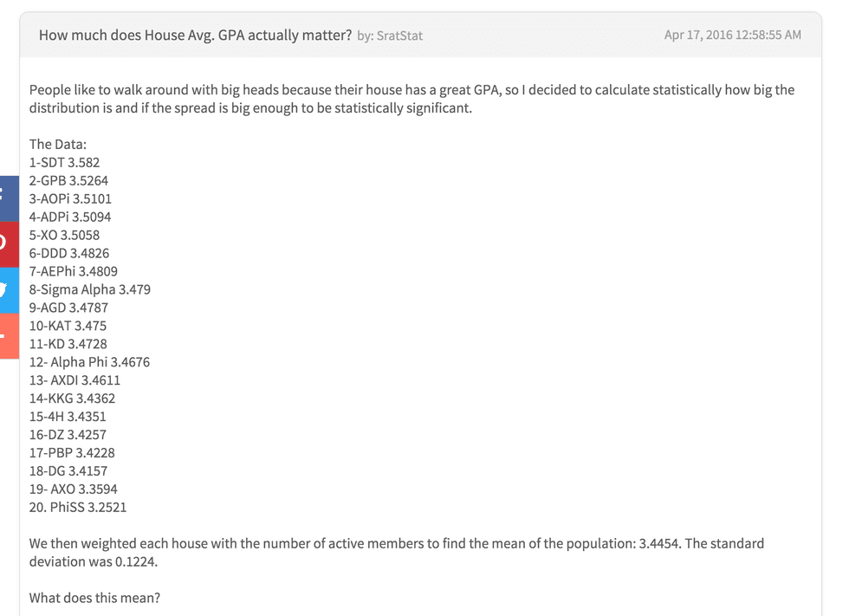The height and width of the screenshot is (616, 849).
Task: Click the 2-GPB 3.5264 entry
Action: coord(68,181)
